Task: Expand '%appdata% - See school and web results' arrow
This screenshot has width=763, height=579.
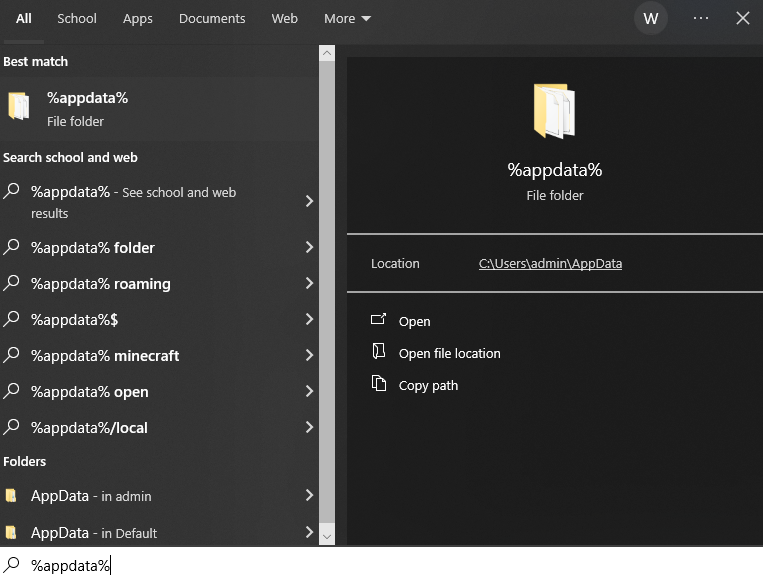Action: [x=309, y=201]
